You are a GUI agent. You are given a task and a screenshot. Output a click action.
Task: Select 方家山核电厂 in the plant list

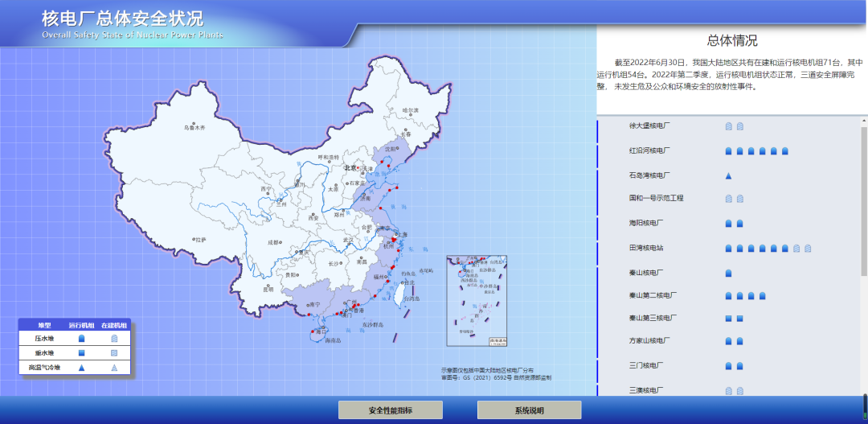coord(648,341)
